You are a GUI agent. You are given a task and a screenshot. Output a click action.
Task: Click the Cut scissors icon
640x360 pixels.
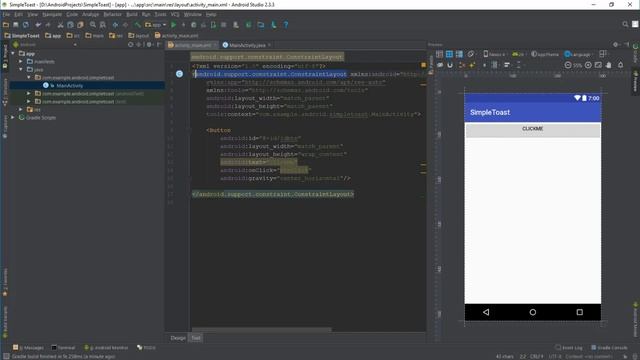[x=60, y=25]
